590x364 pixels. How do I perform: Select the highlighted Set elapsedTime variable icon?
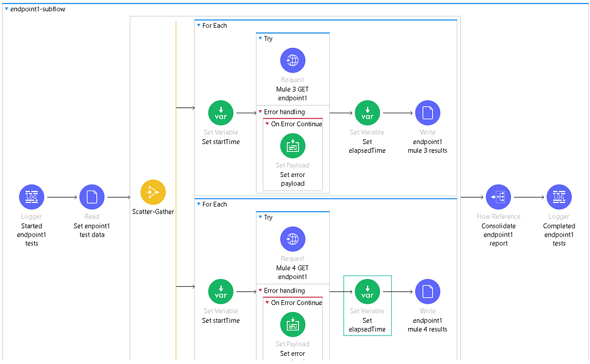pyautogui.click(x=367, y=291)
